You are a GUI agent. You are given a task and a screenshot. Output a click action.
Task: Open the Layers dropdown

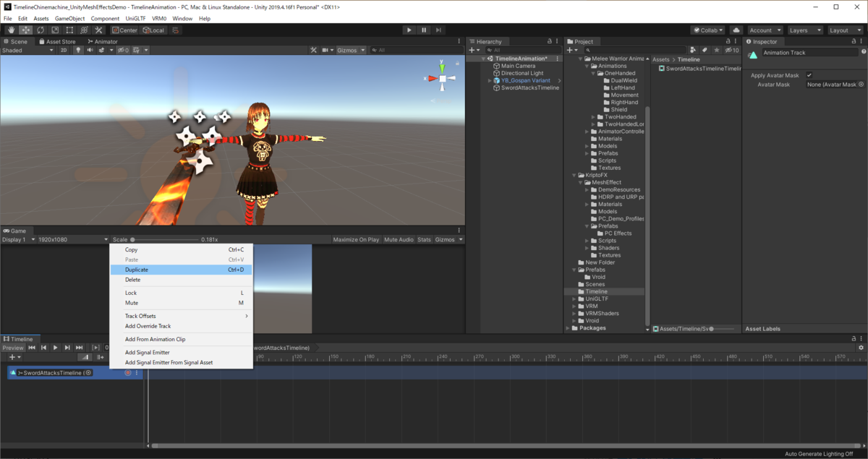point(805,30)
